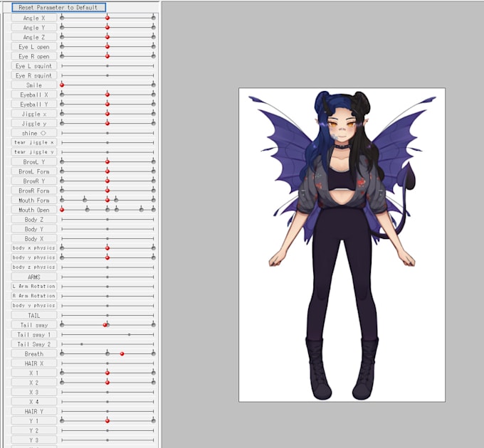Select the Mouth Open parameter label

pyautogui.click(x=34, y=210)
